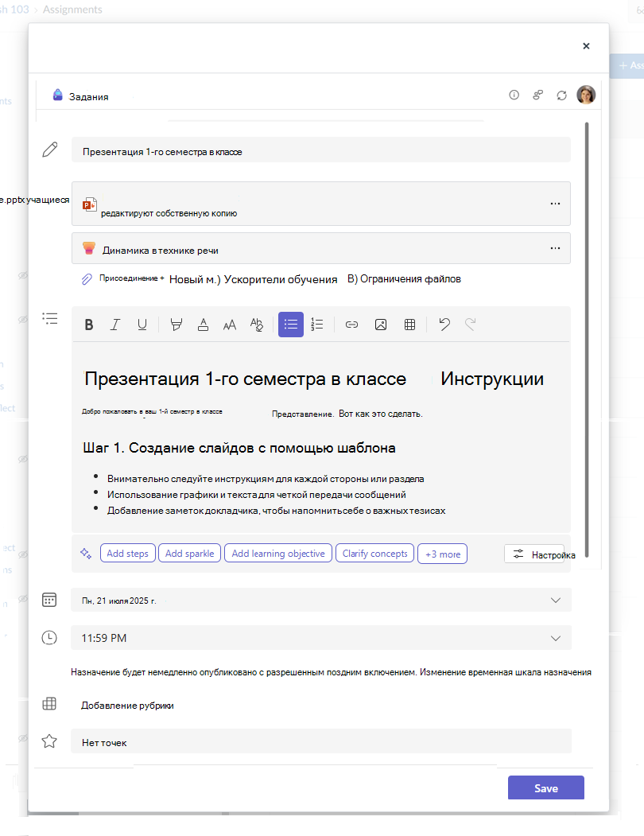The height and width of the screenshot is (836, 644).
Task: Click the points star icon
Action: (x=49, y=741)
